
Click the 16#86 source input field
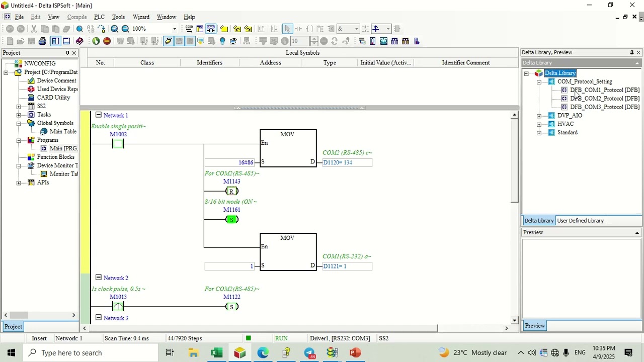click(230, 162)
